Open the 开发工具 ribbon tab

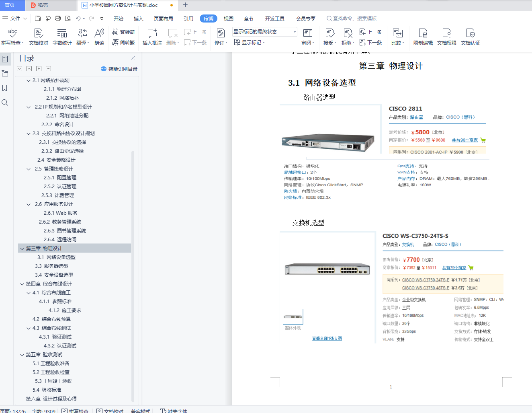point(275,18)
